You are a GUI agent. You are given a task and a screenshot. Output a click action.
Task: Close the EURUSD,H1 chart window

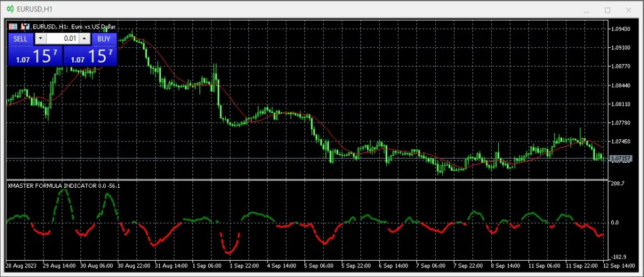[x=628, y=10]
